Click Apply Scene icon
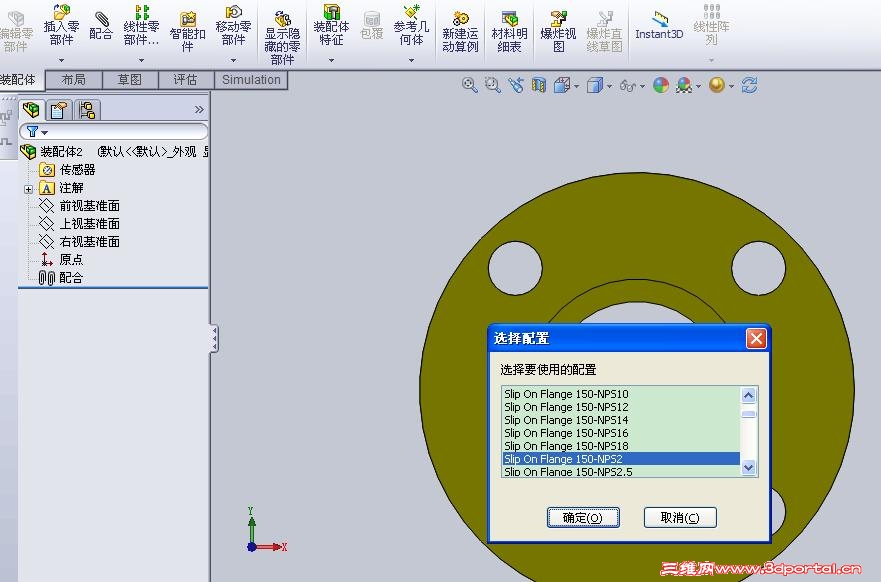The width and height of the screenshot is (881, 582). (x=684, y=85)
